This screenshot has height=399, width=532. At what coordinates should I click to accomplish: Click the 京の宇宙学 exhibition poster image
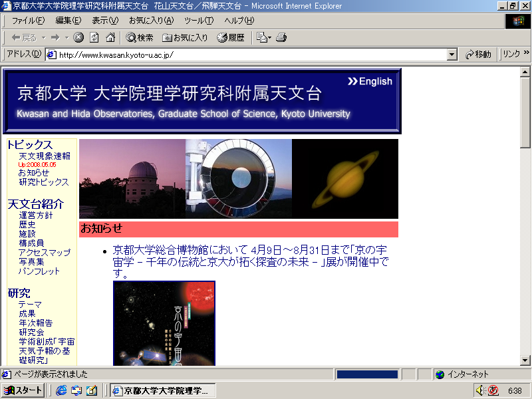pos(164,323)
